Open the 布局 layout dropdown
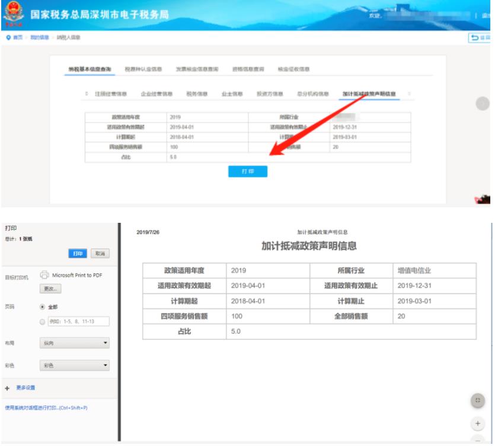 click(74, 343)
